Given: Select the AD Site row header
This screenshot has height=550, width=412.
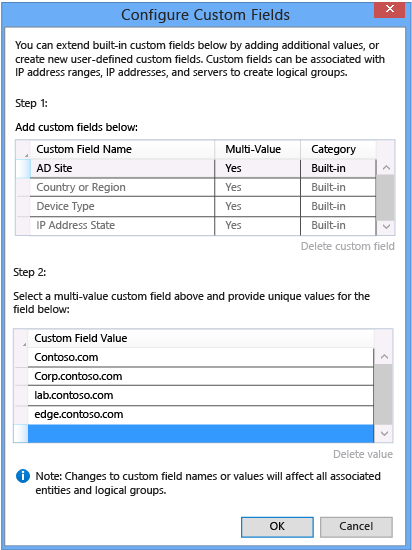Looking at the screenshot, I should (x=23, y=168).
